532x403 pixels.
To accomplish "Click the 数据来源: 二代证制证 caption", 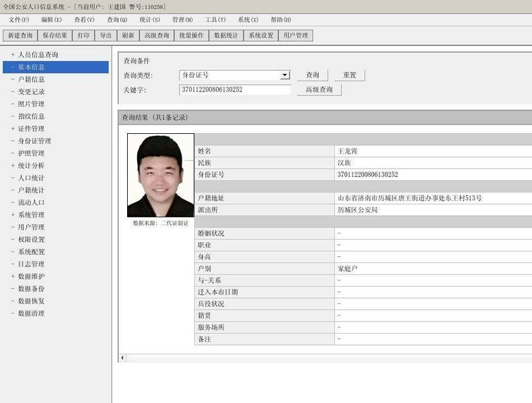I will click(x=161, y=223).
